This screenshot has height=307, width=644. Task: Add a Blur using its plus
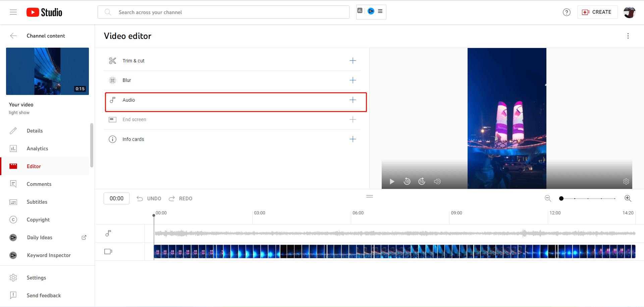[353, 80]
